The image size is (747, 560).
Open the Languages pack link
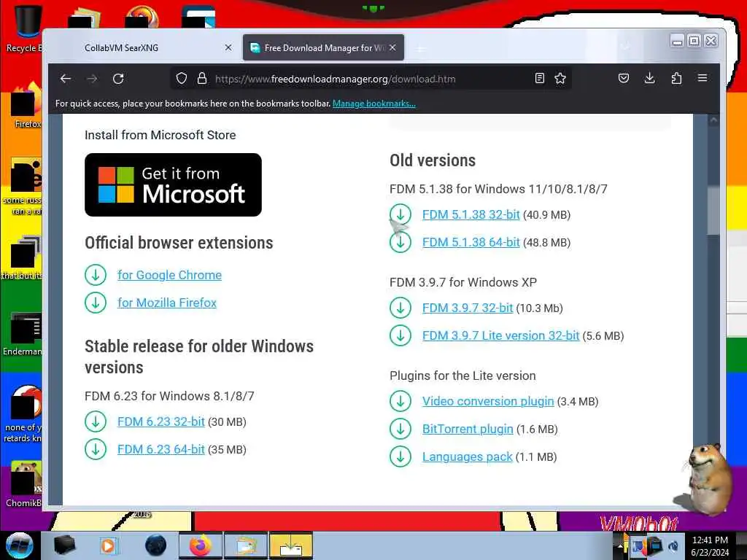click(467, 456)
